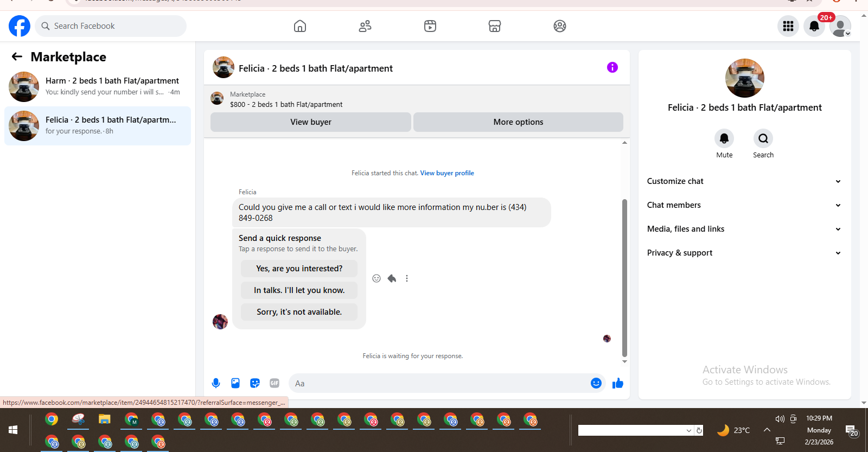The height and width of the screenshot is (452, 868).
Task: Click the More options button
Action: point(518,122)
